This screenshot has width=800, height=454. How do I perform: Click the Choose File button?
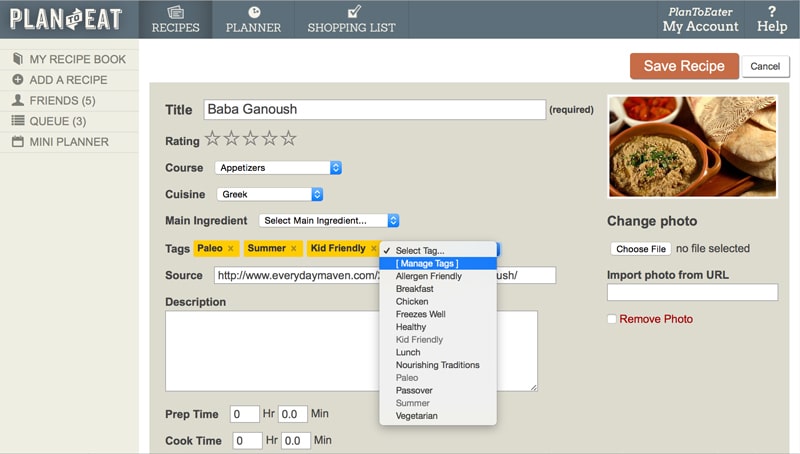641,249
